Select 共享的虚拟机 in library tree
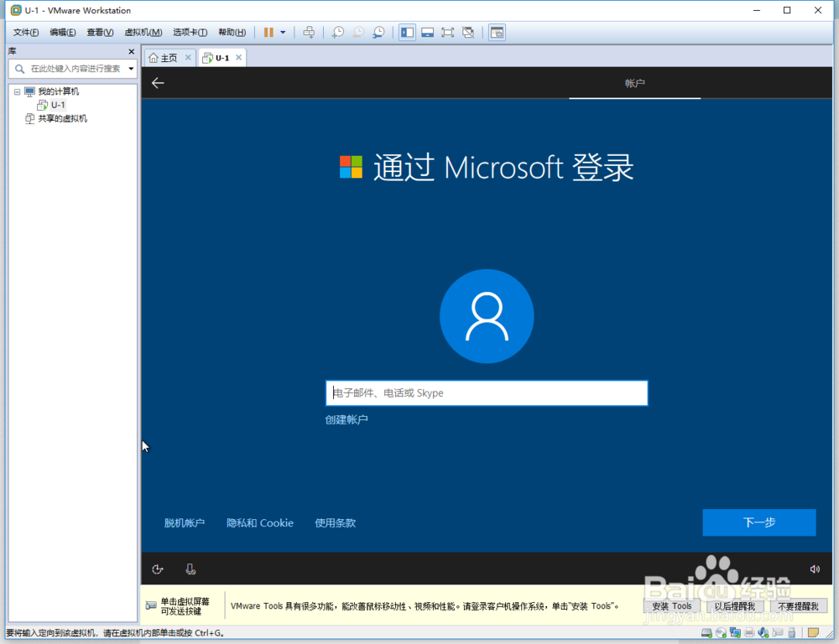This screenshot has height=644, width=839. (62, 118)
